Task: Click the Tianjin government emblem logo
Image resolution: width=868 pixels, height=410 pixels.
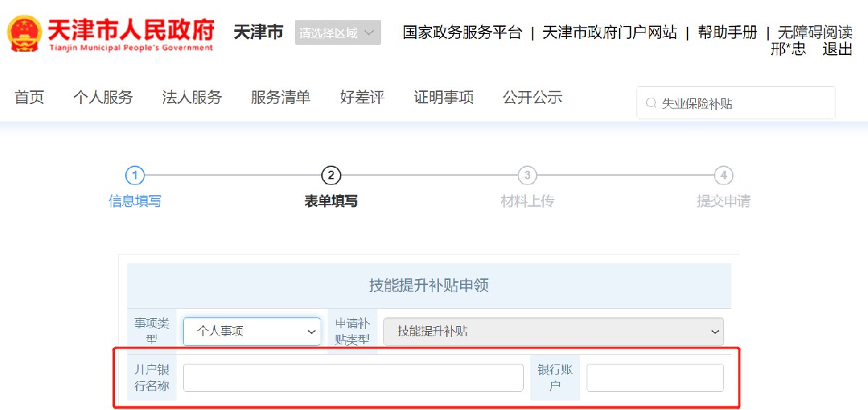Action: [25, 33]
